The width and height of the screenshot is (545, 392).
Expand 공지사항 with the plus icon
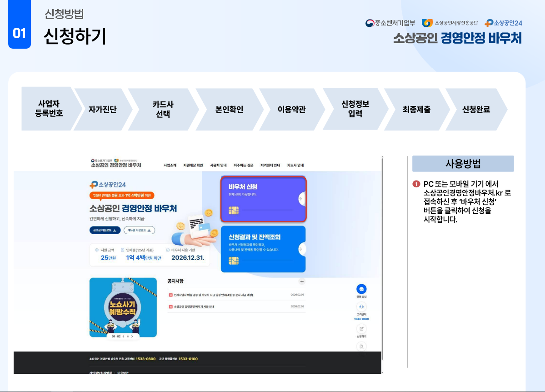click(302, 281)
